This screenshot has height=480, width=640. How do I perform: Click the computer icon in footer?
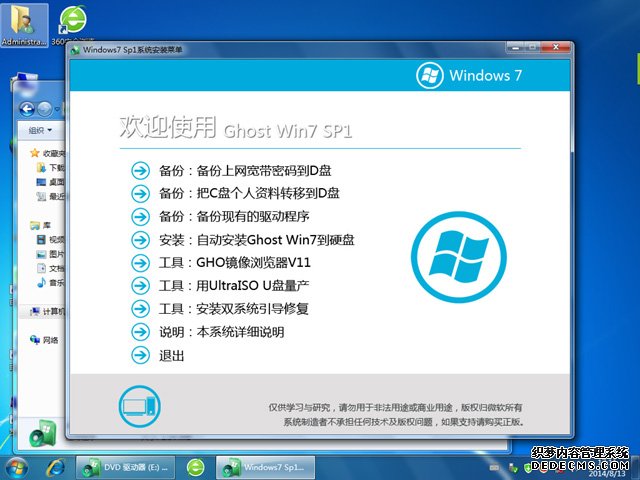point(140,407)
